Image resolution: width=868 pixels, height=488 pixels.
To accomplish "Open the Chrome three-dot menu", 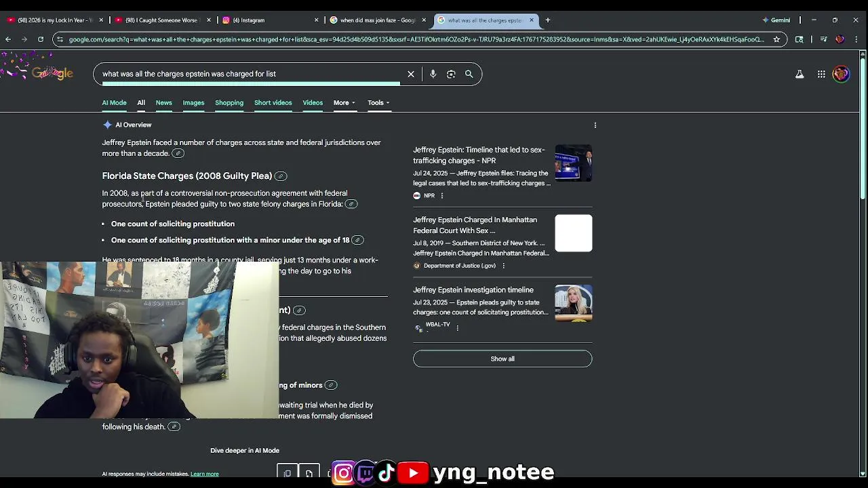I will pos(856,39).
